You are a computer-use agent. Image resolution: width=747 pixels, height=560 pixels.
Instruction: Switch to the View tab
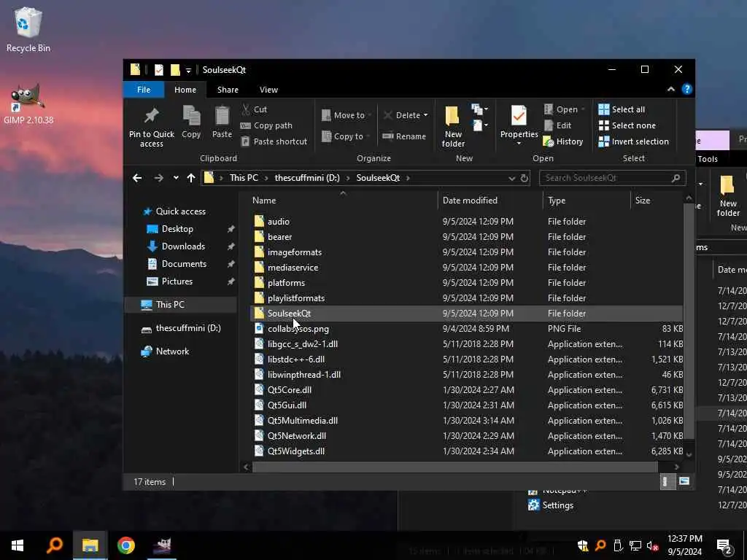[268, 90]
